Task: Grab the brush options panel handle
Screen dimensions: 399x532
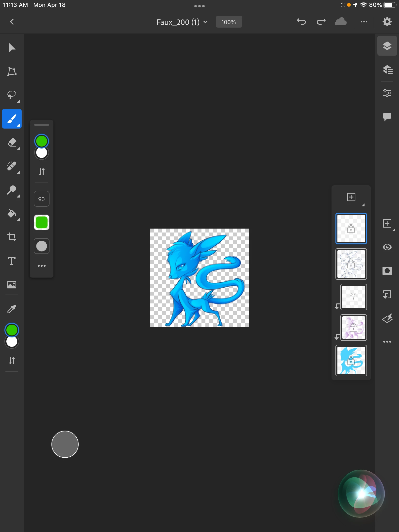Action: coord(42,125)
